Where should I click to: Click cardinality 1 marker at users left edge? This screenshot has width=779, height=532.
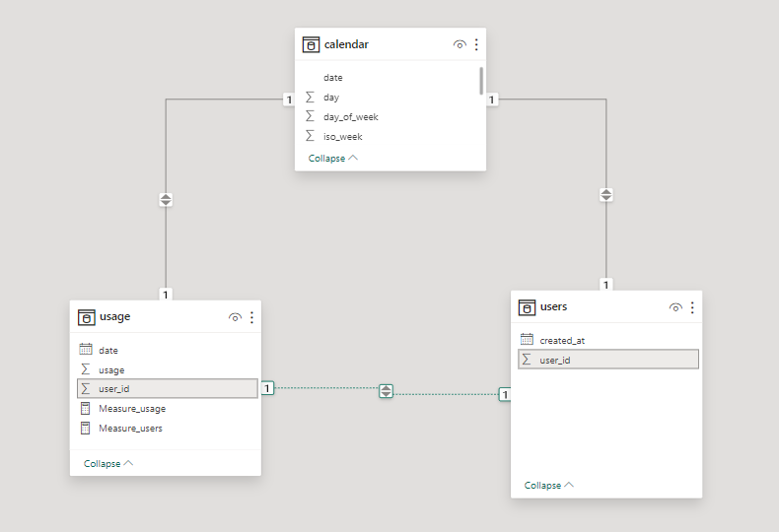[505, 394]
